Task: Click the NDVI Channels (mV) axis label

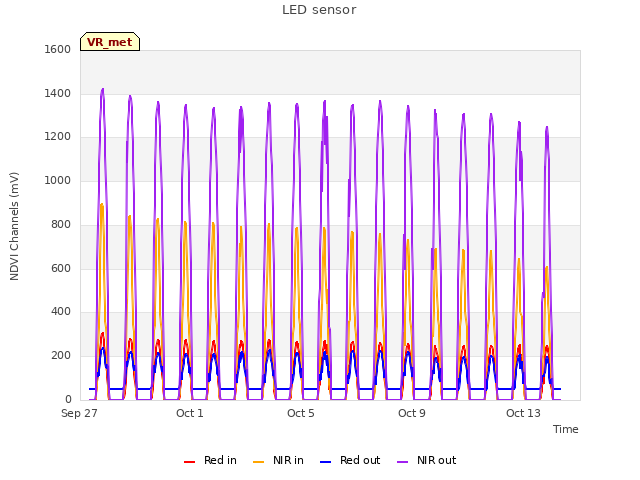Action: [14, 226]
